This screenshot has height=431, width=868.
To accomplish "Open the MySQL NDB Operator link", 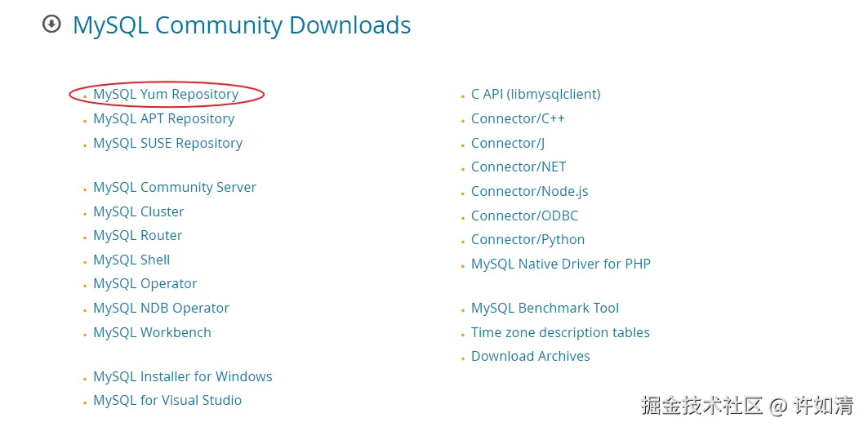I will [x=161, y=309].
